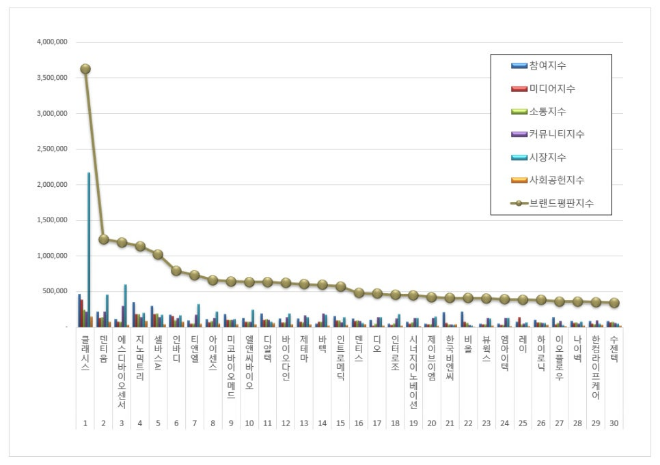Click the red 미디어지수 legend swatch

click(x=519, y=88)
